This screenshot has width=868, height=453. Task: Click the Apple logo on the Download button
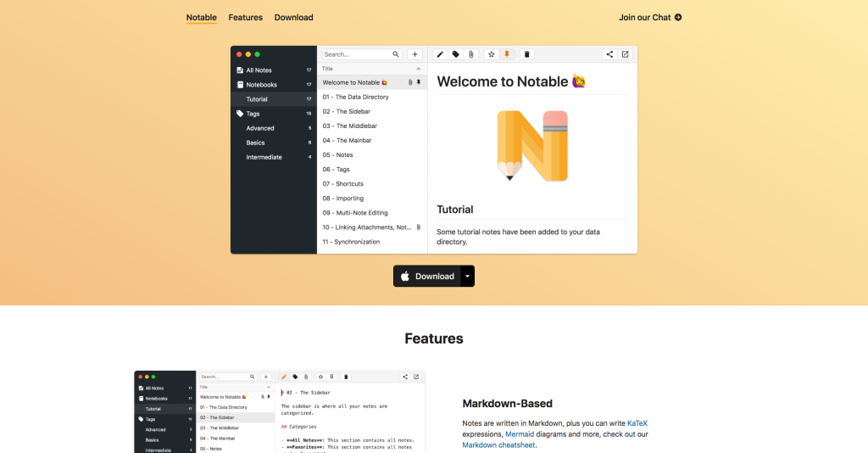tap(405, 277)
